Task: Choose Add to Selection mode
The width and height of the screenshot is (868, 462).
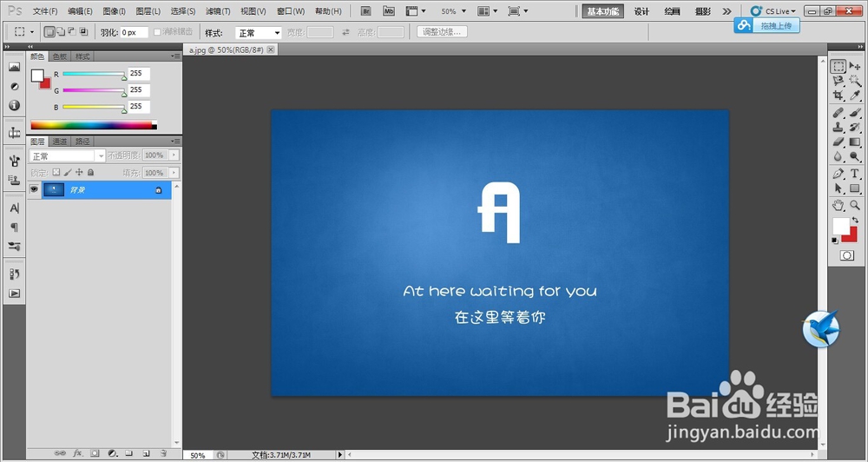Action: pyautogui.click(x=61, y=32)
